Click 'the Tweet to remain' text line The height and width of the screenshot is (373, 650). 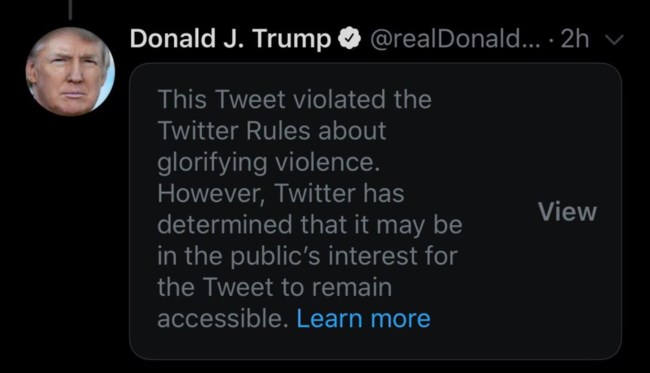click(x=274, y=287)
